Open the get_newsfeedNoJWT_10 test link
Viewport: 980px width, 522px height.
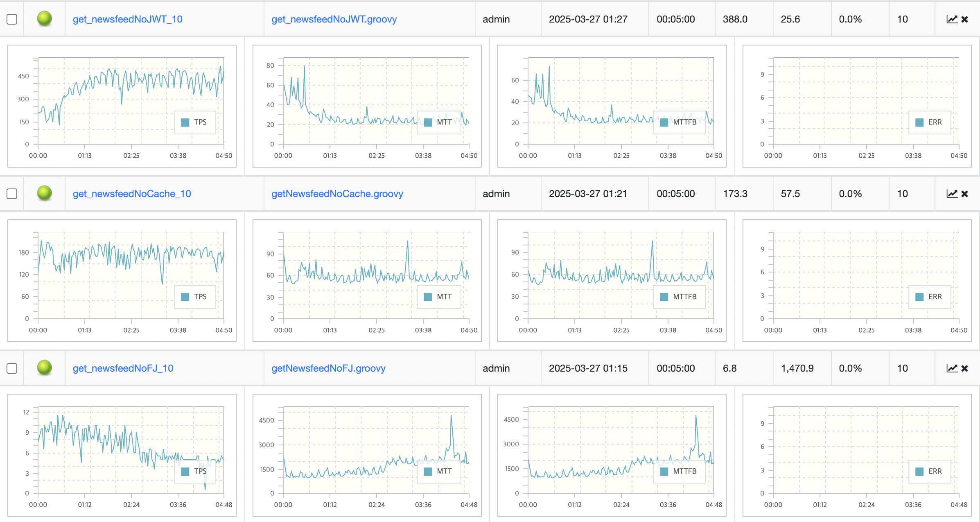pyautogui.click(x=127, y=19)
